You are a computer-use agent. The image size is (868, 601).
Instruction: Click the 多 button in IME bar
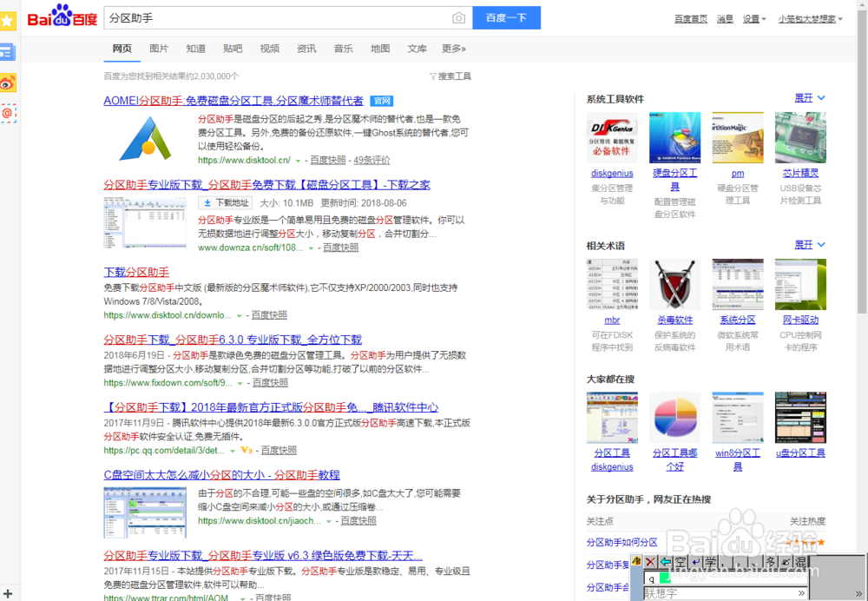pyautogui.click(x=771, y=562)
